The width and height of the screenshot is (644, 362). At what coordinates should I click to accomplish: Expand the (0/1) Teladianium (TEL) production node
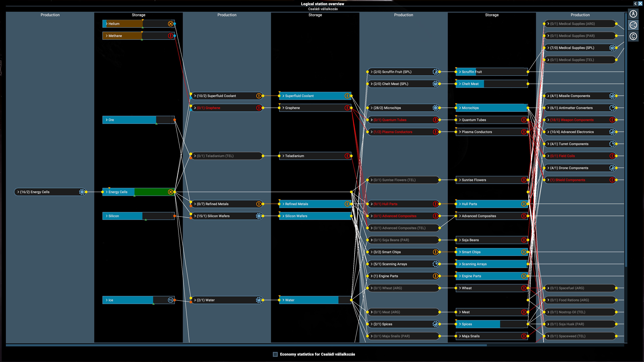point(227,156)
